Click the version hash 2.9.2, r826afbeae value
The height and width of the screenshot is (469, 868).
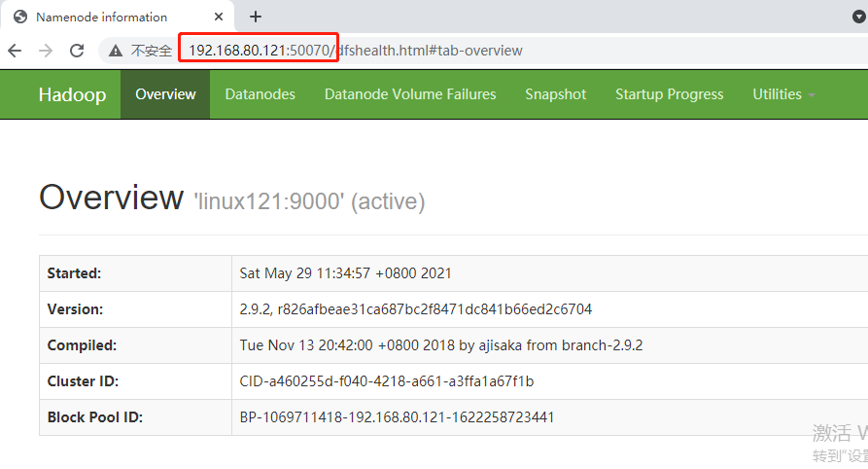[416, 309]
